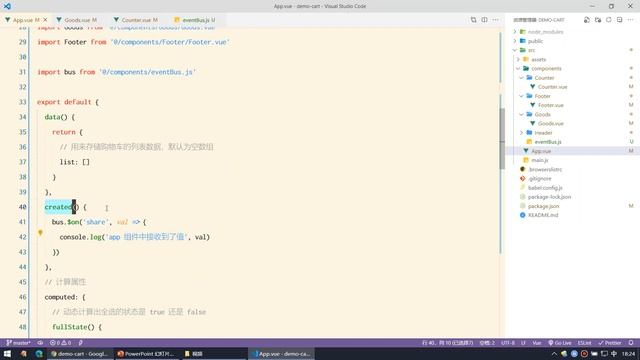Collapse the Counter folder
The width and height of the screenshot is (640, 360).
tap(522, 78)
